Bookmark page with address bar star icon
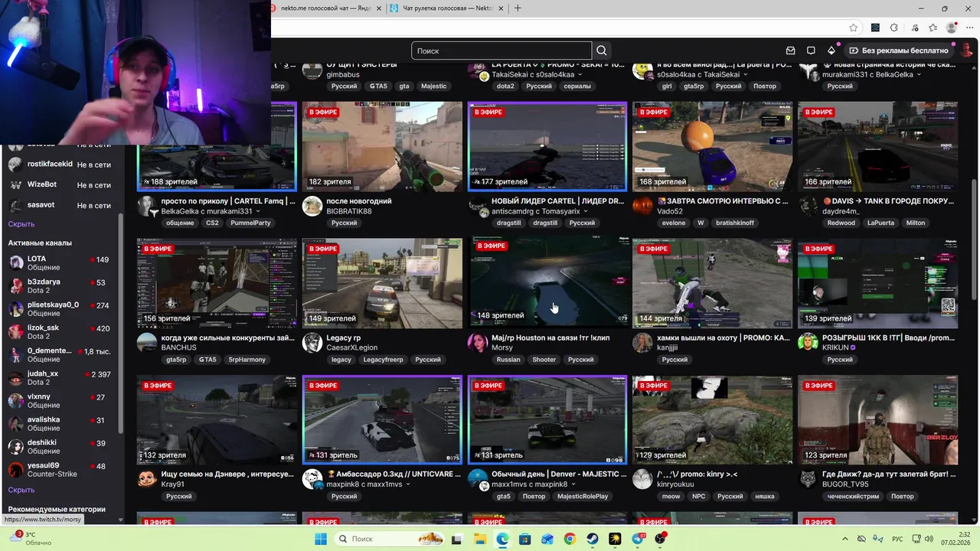The image size is (980, 551). (853, 28)
